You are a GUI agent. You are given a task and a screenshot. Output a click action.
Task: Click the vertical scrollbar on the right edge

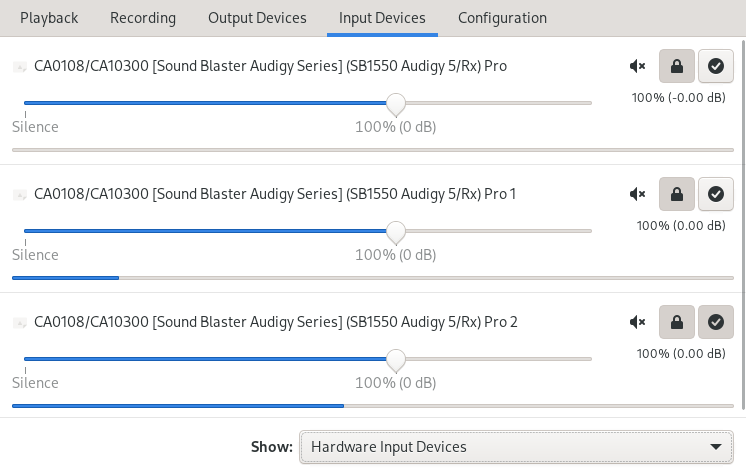pyautogui.click(x=744, y=224)
